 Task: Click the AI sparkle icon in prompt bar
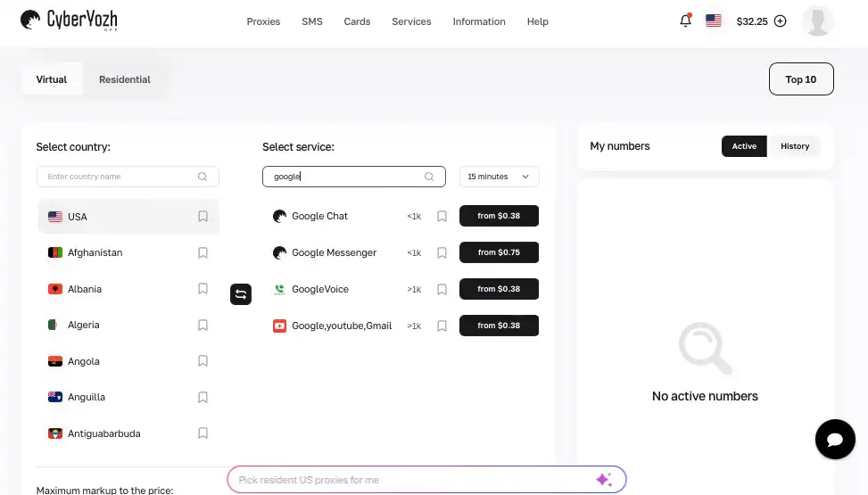coord(604,480)
